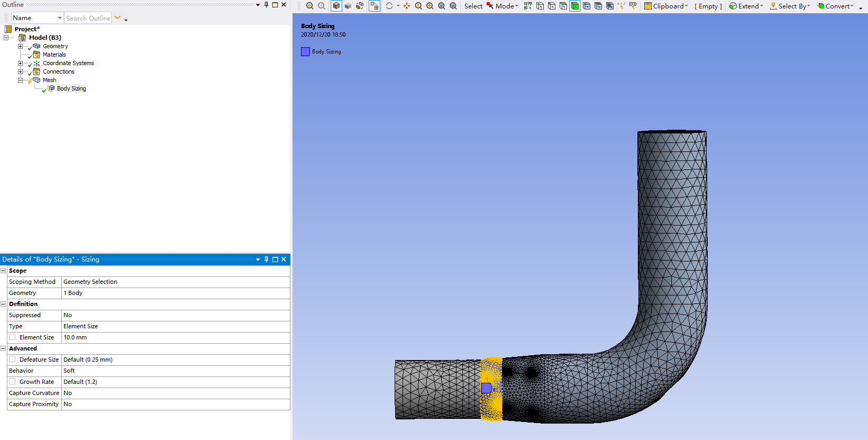The height and width of the screenshot is (440, 868).
Task: Toggle the Growth Rate parameter checkbox
Action: click(x=12, y=382)
